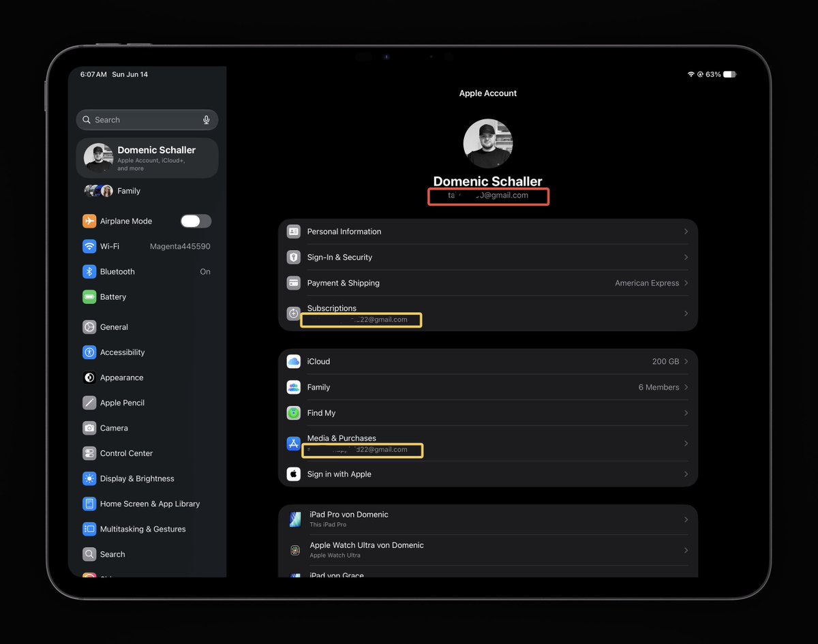This screenshot has height=644, width=818.
Task: Select General in the settings sidebar
Action: coord(147,327)
